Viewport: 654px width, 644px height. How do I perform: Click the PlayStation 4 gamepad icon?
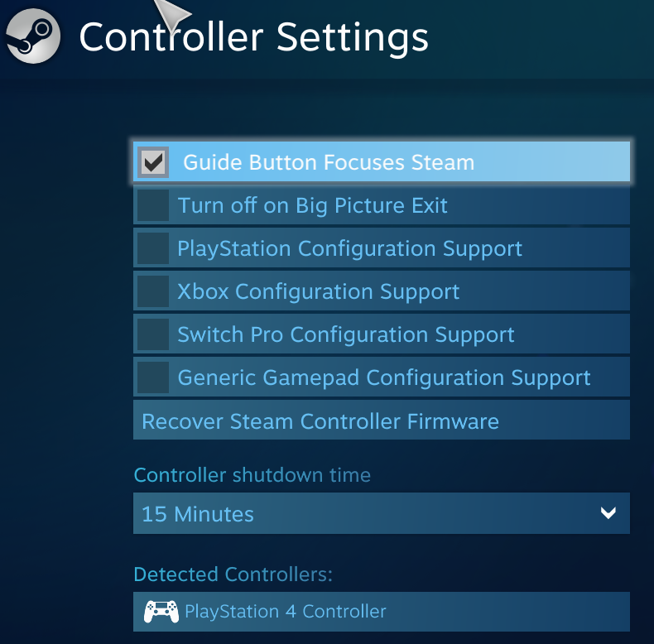tap(161, 612)
